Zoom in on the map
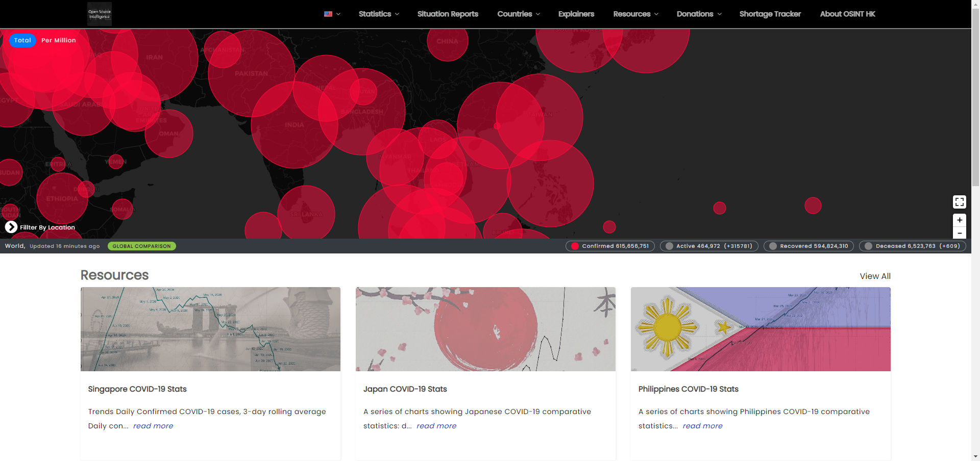This screenshot has width=980, height=461. click(x=960, y=220)
